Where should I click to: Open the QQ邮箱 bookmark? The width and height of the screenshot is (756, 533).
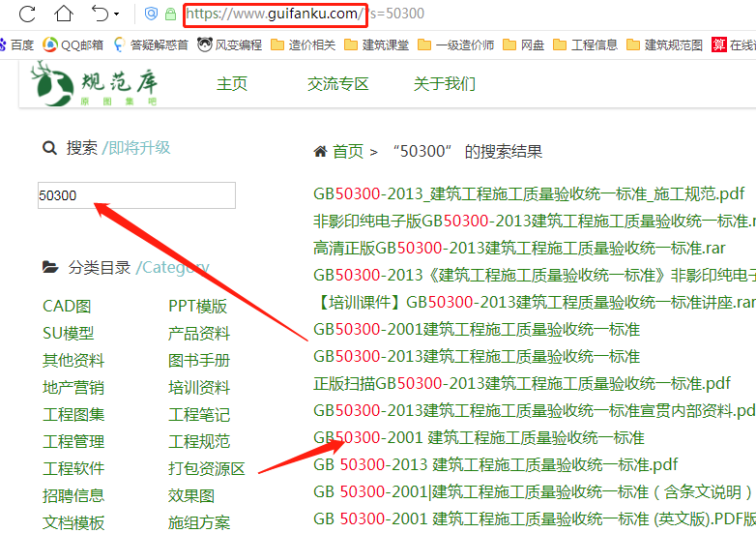(75, 44)
